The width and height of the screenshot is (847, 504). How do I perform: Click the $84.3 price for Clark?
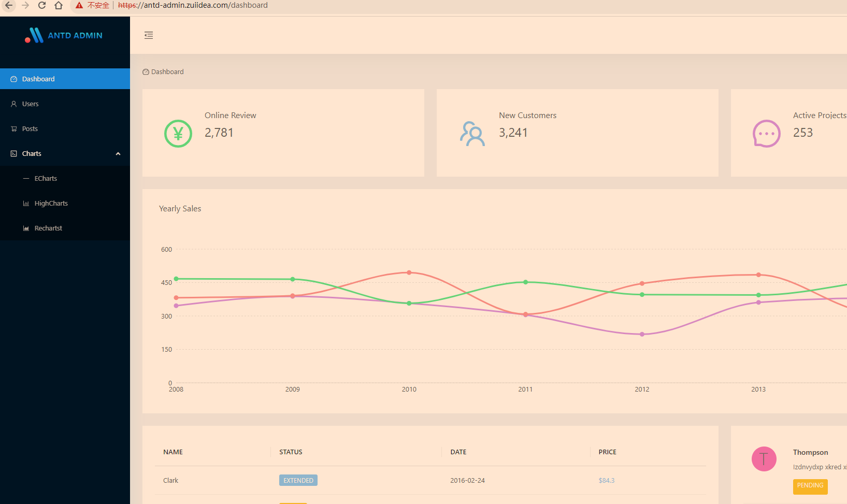coord(607,481)
